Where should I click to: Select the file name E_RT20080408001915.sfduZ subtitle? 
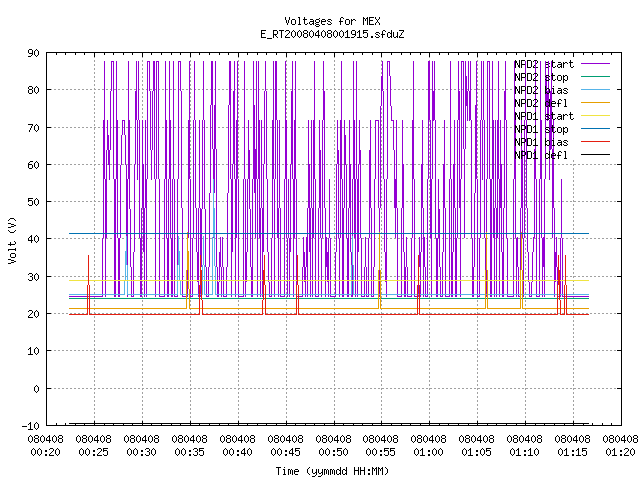coord(332,34)
